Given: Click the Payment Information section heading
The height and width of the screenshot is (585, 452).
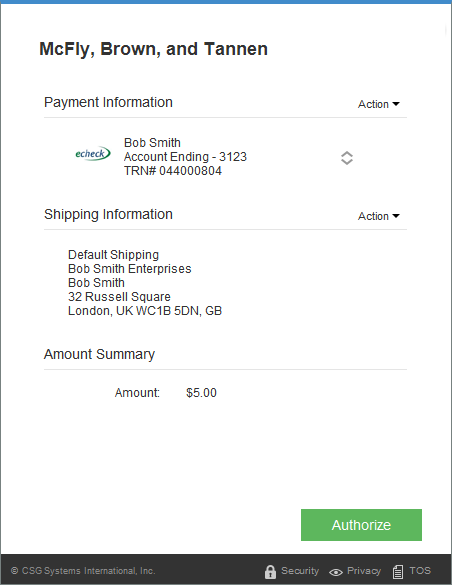Looking at the screenshot, I should (x=108, y=102).
